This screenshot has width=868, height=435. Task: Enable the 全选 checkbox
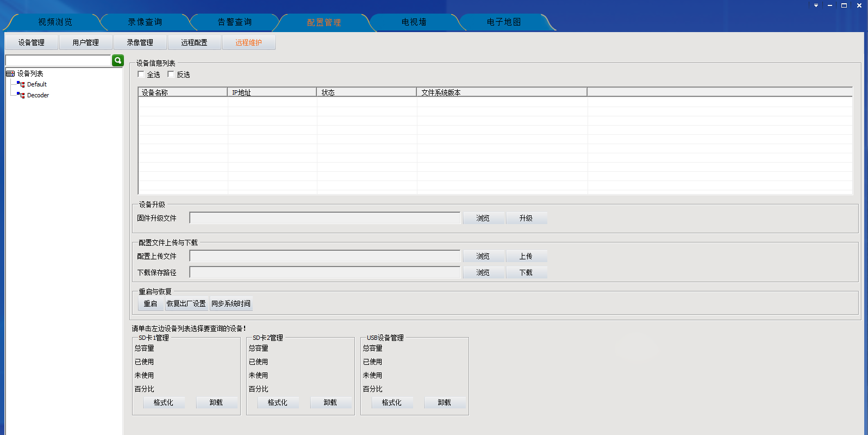(141, 74)
